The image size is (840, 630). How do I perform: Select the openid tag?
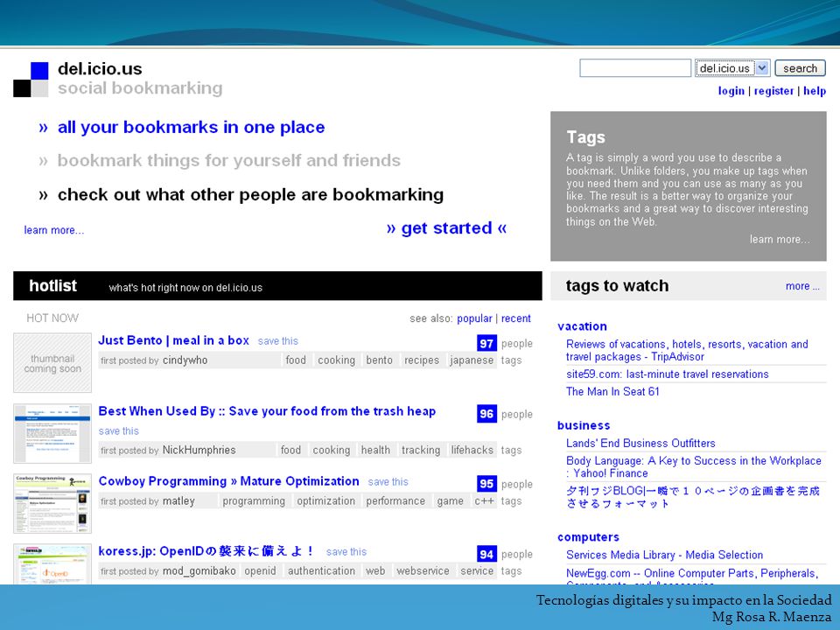(261, 571)
